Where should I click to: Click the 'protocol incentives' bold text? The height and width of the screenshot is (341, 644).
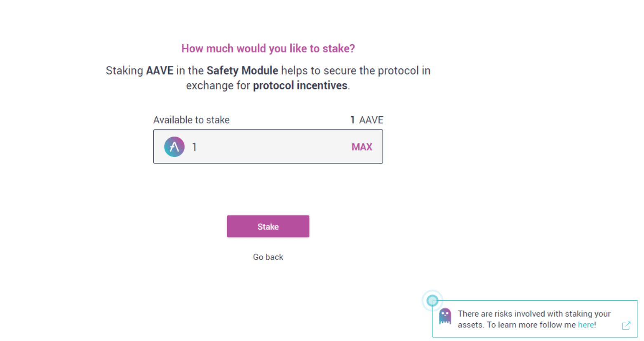click(x=301, y=85)
